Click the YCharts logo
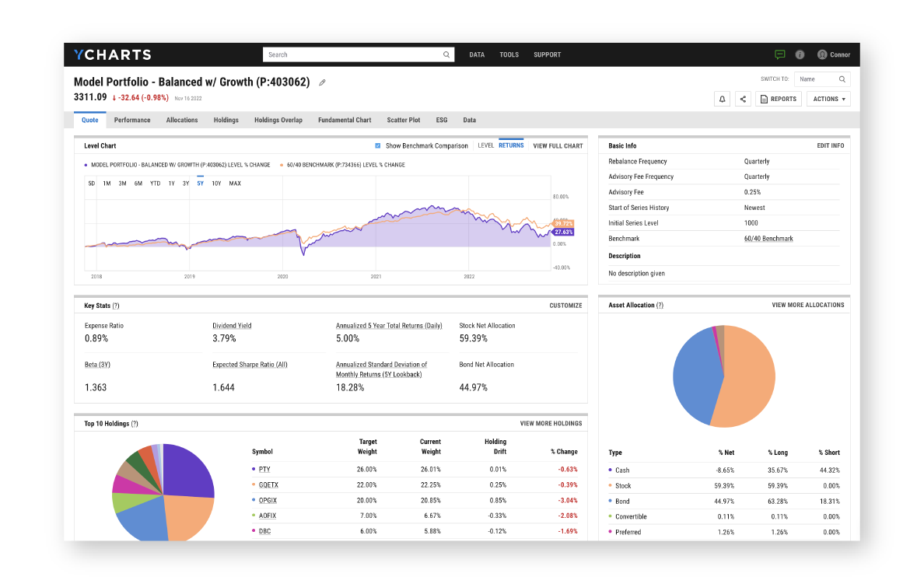The height and width of the screenshot is (584, 924). pyautogui.click(x=113, y=54)
